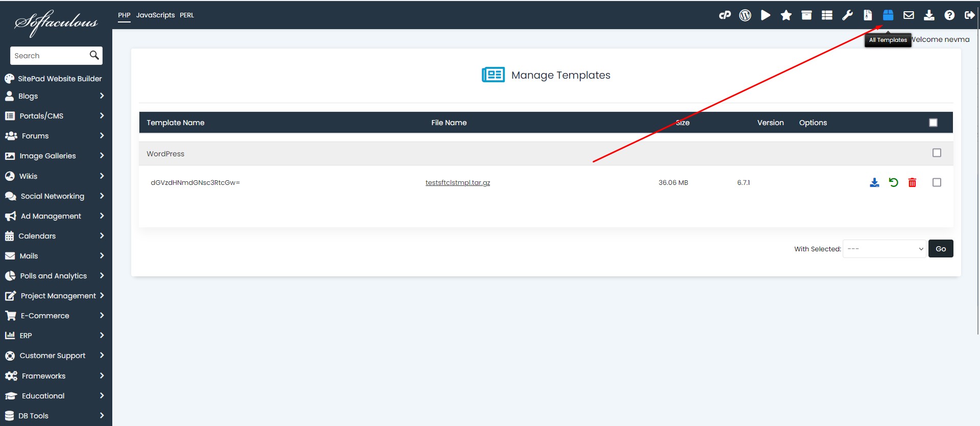The height and width of the screenshot is (426, 980).
Task: Select the checkbox for template dGVzdHNmdGNsc3RtcGw=
Action: point(937,182)
